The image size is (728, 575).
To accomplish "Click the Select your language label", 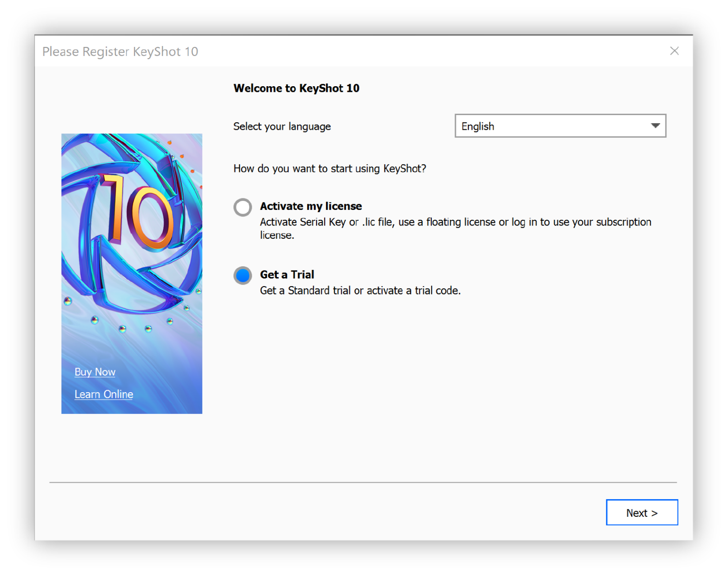I will (x=282, y=126).
